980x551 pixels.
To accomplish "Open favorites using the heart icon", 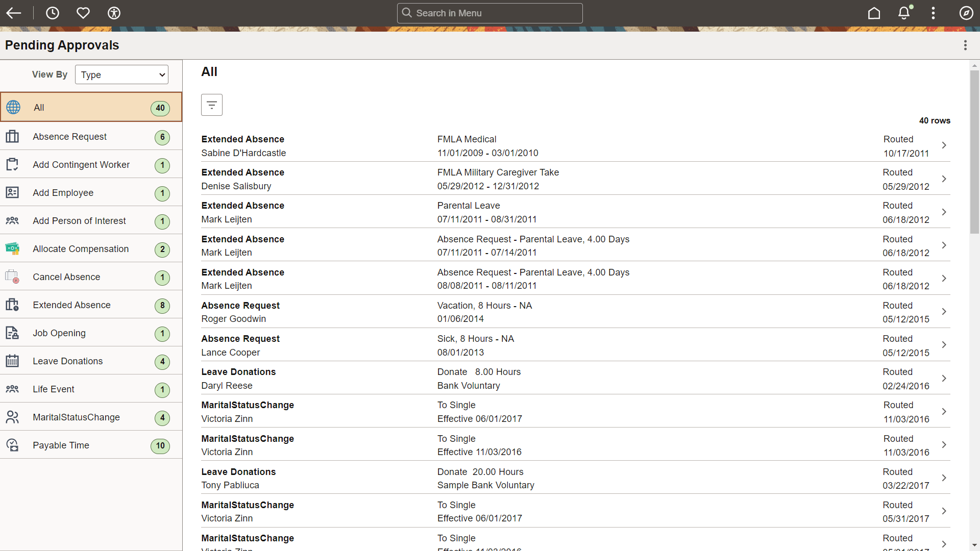I will [x=83, y=13].
